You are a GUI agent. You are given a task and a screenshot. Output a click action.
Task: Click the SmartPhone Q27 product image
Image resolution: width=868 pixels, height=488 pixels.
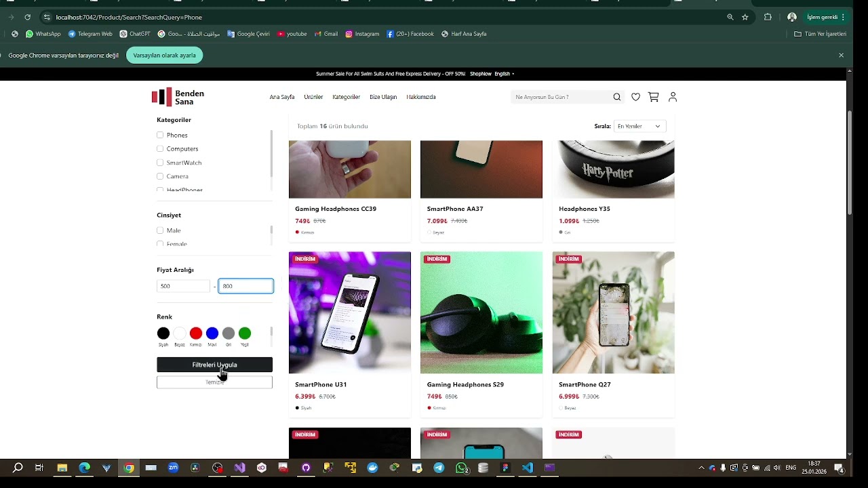pos(614,312)
